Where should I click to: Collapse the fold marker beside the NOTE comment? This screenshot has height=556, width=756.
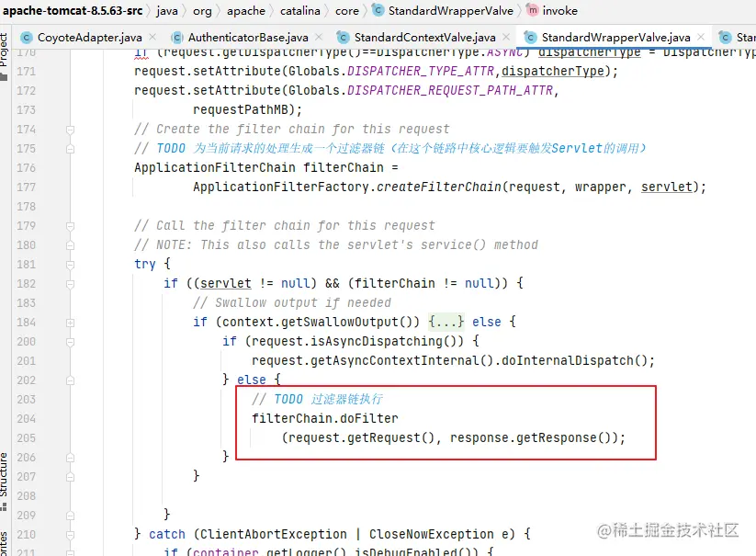(71, 244)
